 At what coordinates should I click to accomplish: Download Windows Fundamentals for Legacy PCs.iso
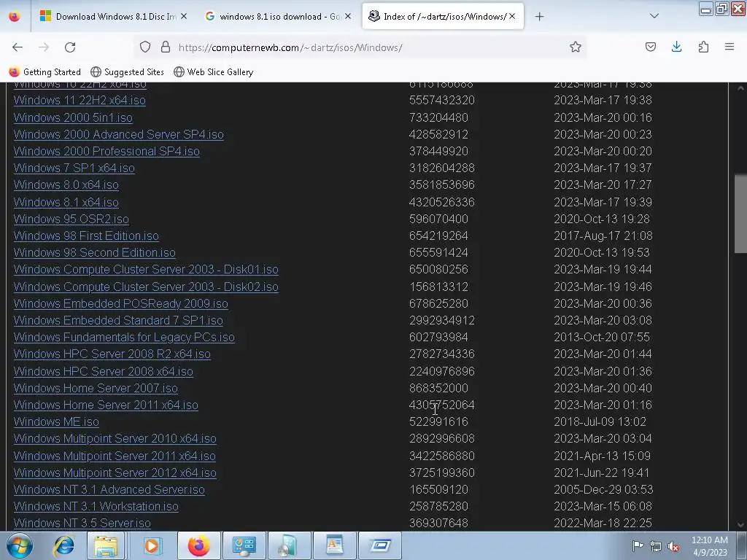(x=124, y=337)
